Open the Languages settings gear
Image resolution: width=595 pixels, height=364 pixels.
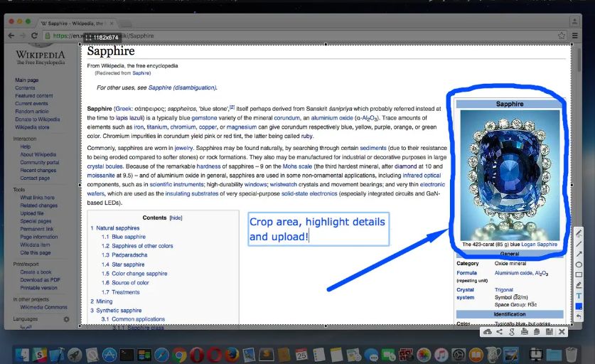point(66,319)
